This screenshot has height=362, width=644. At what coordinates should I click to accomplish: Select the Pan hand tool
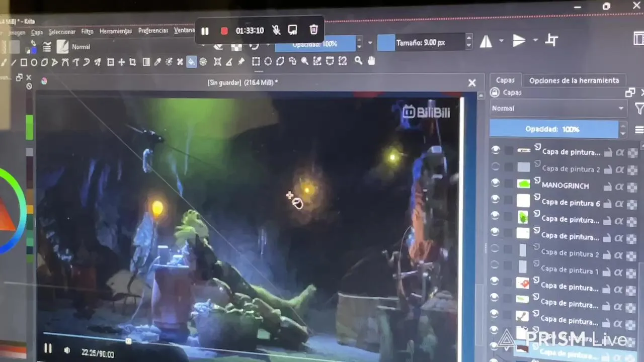[x=371, y=61]
